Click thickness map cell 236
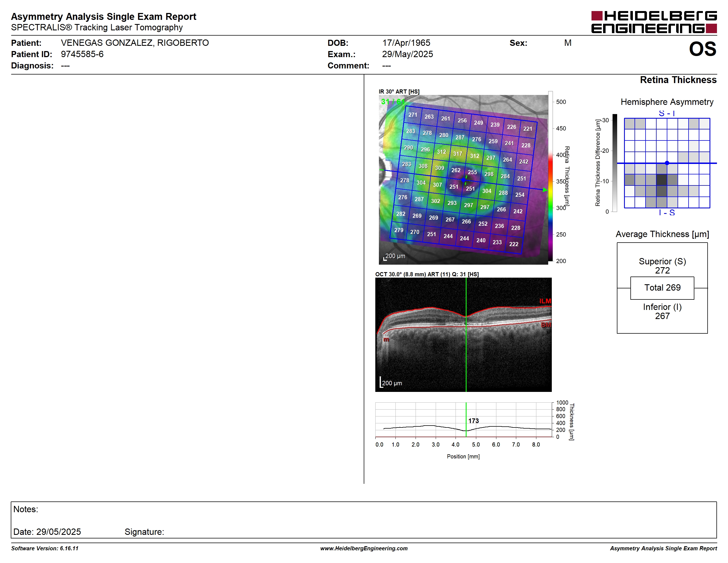 [x=499, y=226]
